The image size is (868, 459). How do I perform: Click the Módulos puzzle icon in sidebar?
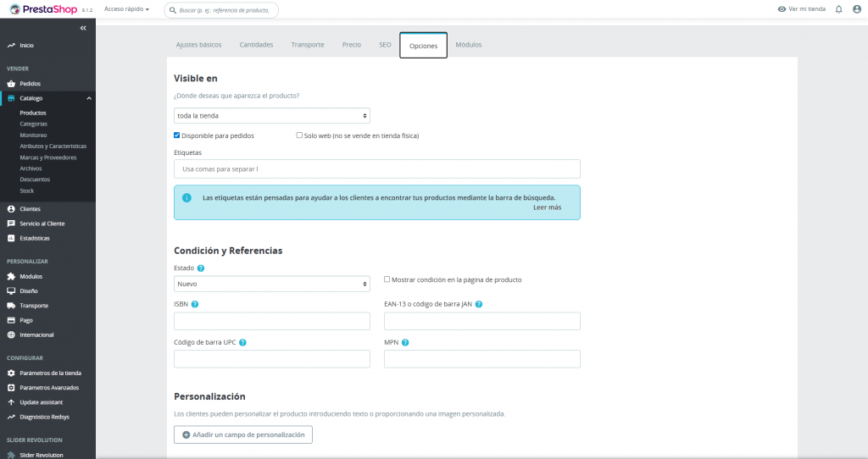pos(11,277)
